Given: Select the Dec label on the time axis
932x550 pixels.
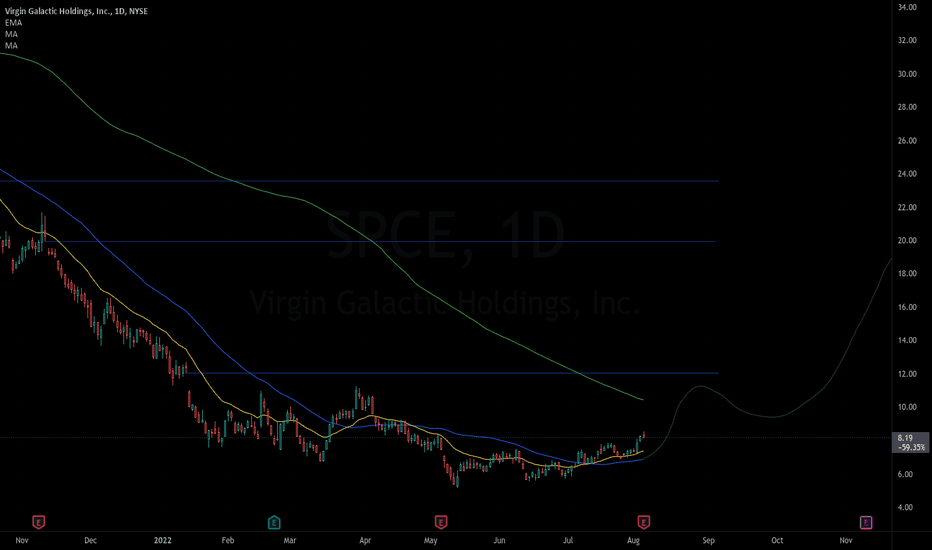Looking at the screenshot, I should coord(90,540).
